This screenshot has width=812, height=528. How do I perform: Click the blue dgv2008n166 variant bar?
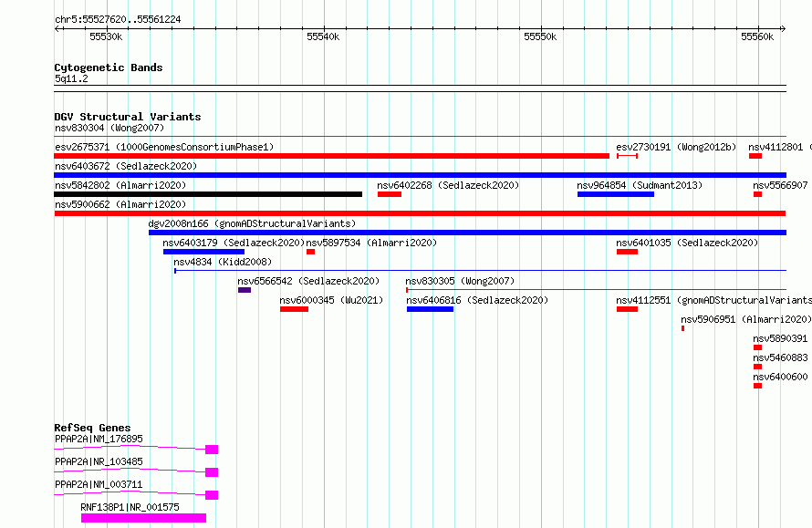pyautogui.click(x=467, y=233)
